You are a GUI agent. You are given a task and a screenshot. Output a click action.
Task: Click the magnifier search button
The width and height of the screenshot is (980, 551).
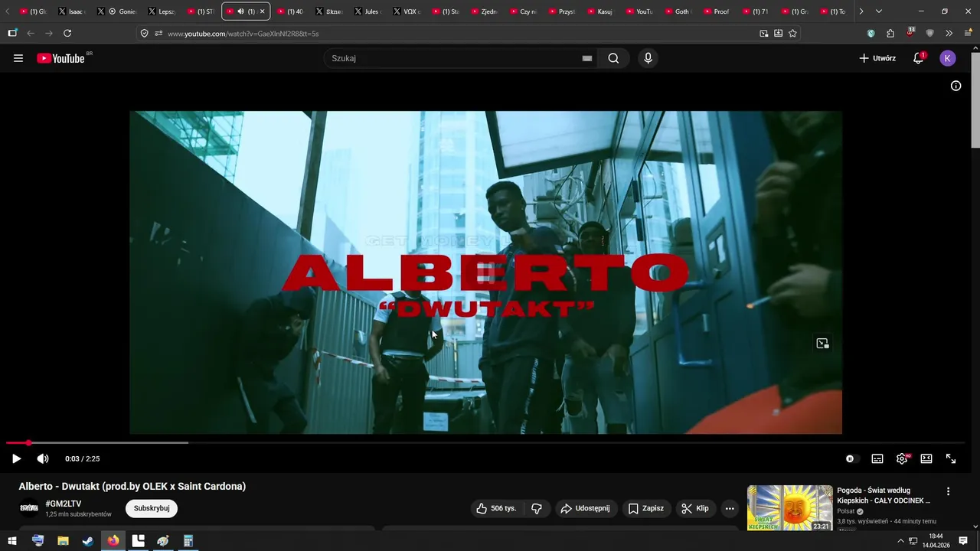click(x=613, y=58)
